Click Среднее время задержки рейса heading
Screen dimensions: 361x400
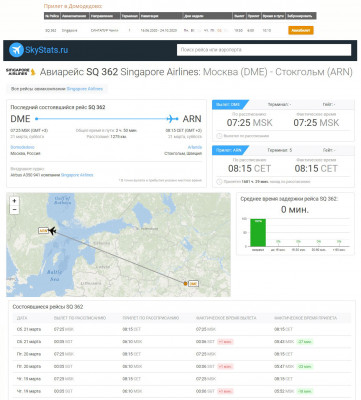[x=289, y=199]
